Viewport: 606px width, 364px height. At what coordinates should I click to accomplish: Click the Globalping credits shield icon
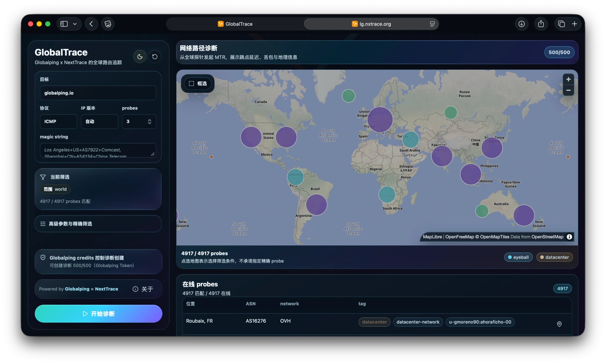(x=43, y=258)
